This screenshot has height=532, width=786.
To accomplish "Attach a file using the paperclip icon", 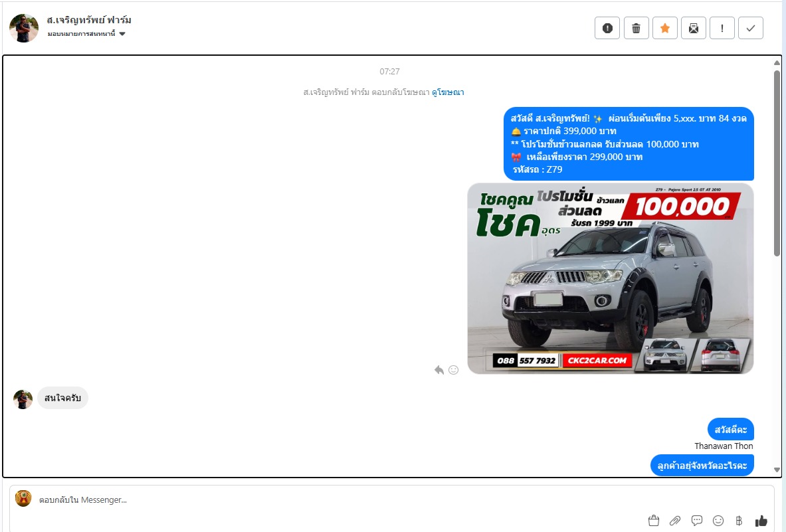I will click(674, 520).
